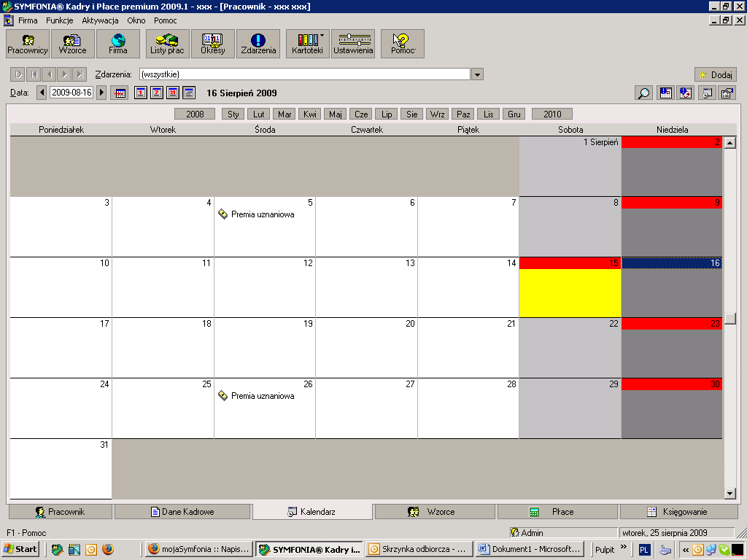Image resolution: width=747 pixels, height=560 pixels.
Task: Click the Premia uznaniowa event icon on day 26
Action: 222,395
